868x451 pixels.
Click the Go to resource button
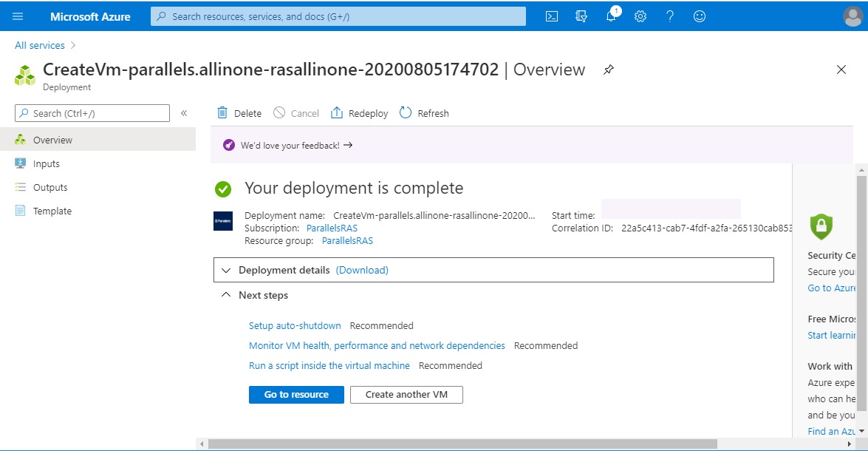click(295, 394)
